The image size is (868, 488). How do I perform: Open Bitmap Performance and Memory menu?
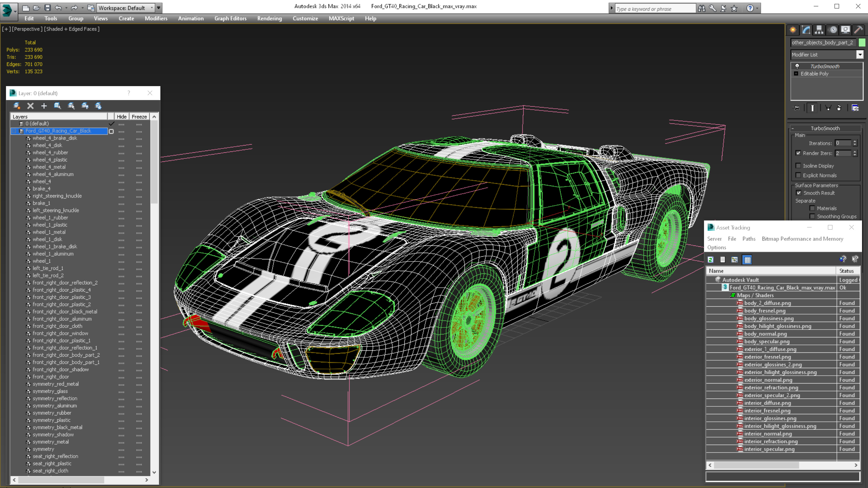[x=802, y=239]
